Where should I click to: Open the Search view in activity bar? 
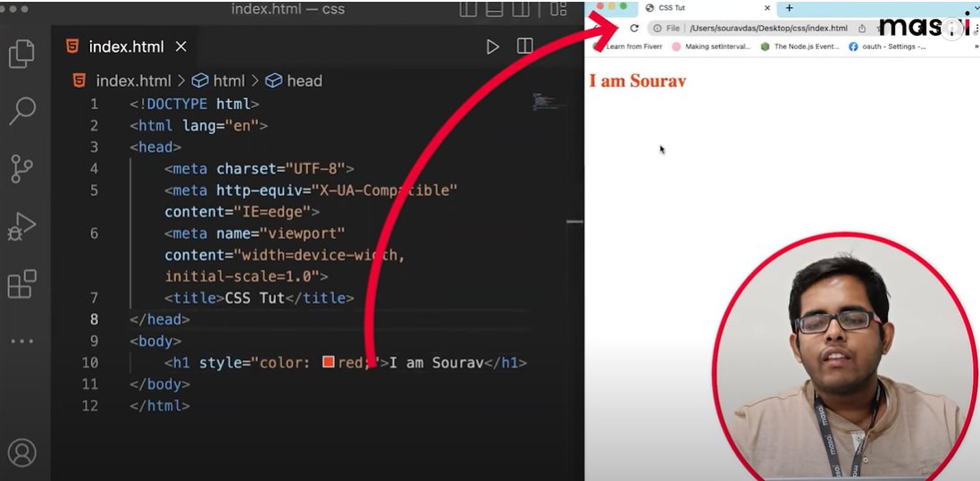click(22, 112)
